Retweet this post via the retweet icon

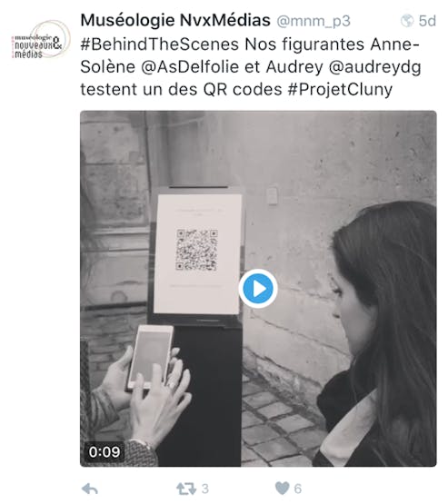coord(186,489)
